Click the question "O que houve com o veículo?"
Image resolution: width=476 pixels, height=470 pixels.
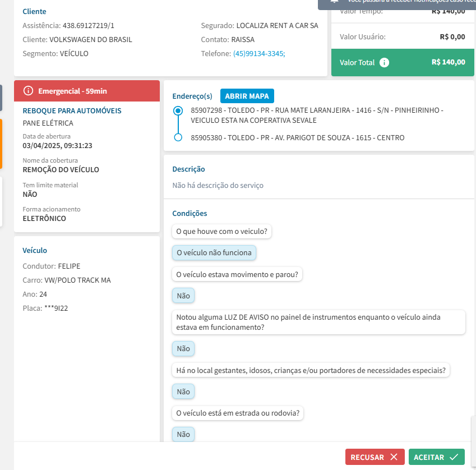click(x=221, y=231)
